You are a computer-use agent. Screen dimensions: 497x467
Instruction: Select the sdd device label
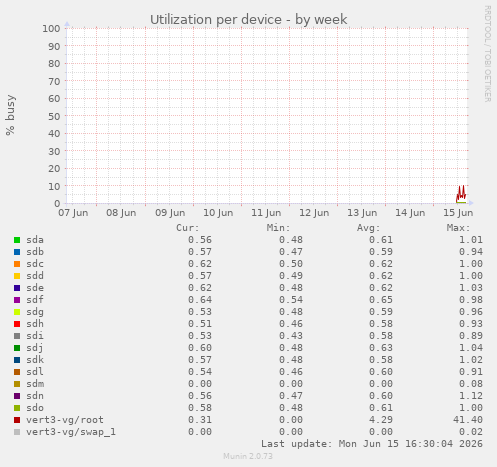point(35,276)
